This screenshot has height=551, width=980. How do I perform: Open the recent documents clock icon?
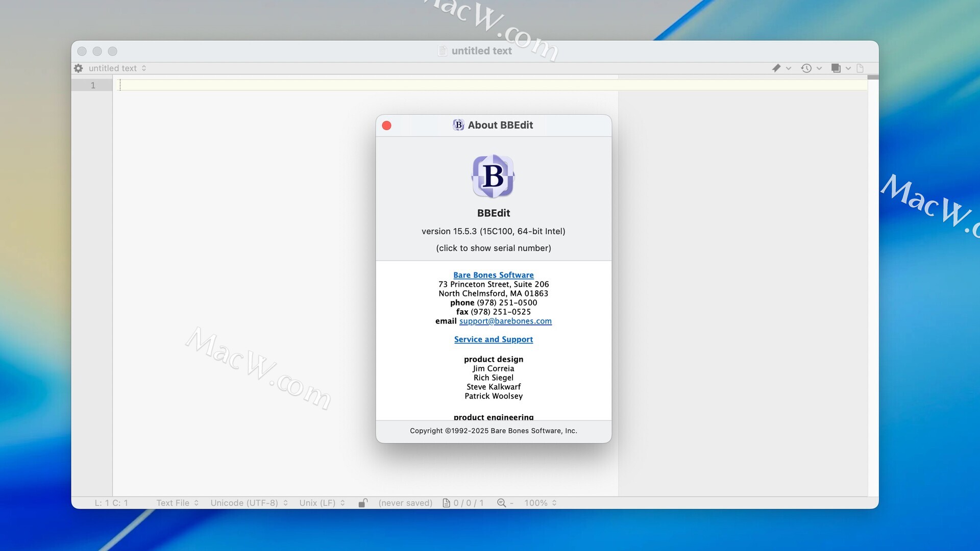pyautogui.click(x=806, y=68)
